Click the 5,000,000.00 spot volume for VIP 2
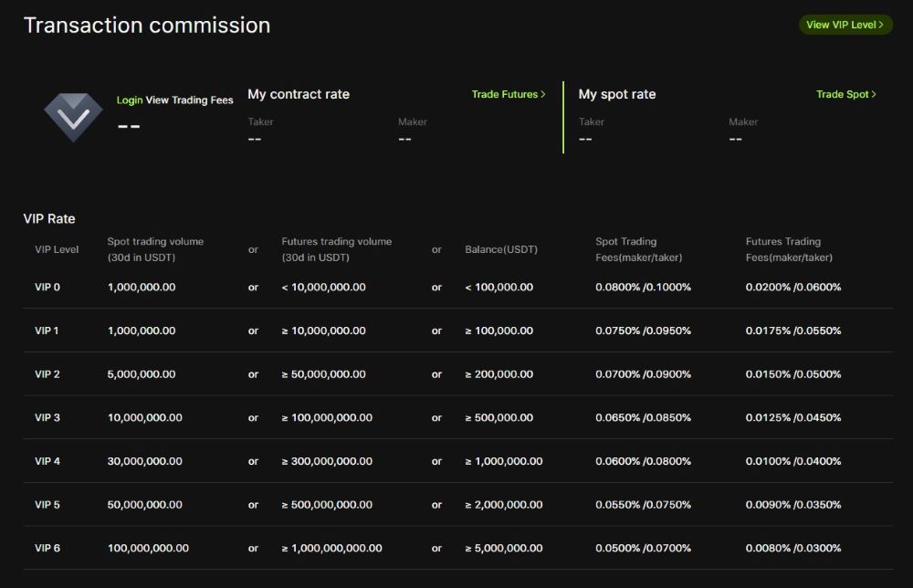Screen dimensions: 913x588 point(142,374)
